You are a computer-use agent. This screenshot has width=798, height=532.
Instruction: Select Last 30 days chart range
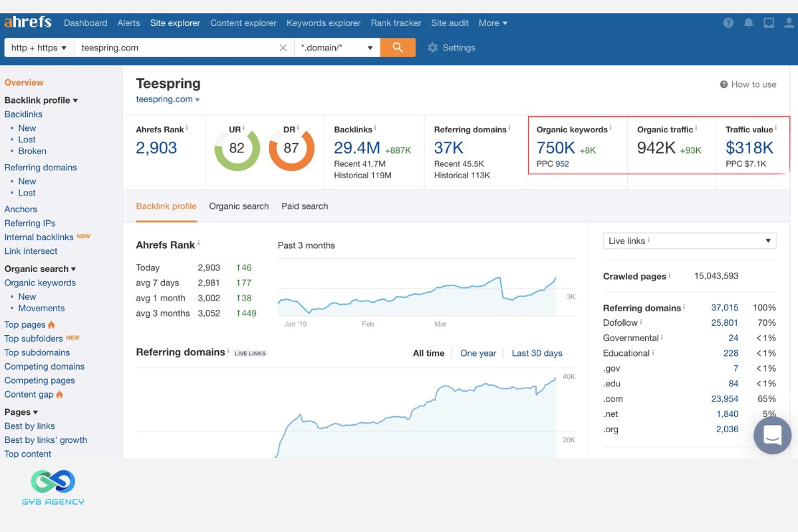coord(537,353)
